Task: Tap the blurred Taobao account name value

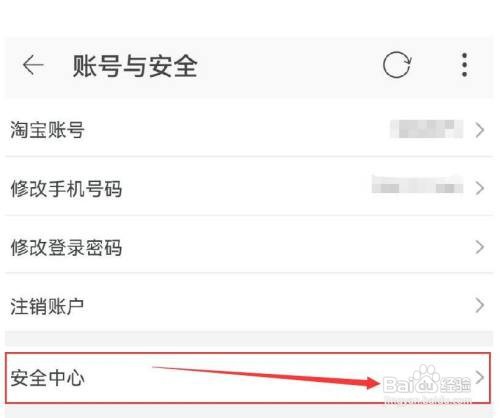Action: pyautogui.click(x=427, y=129)
